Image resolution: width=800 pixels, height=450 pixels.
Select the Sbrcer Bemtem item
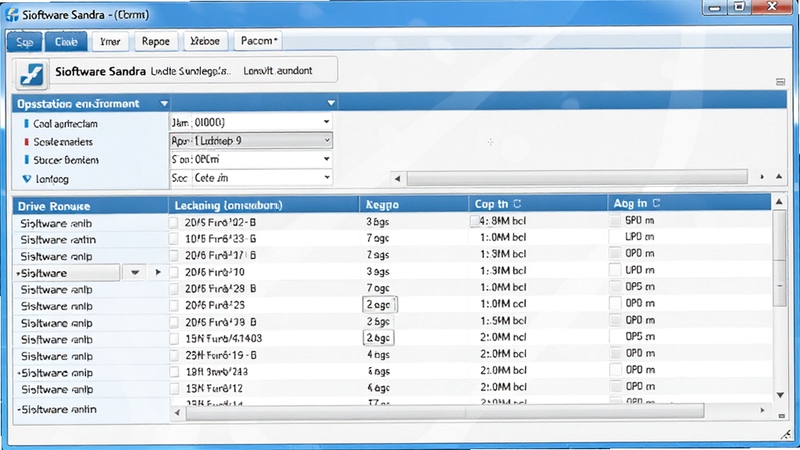tap(66, 160)
